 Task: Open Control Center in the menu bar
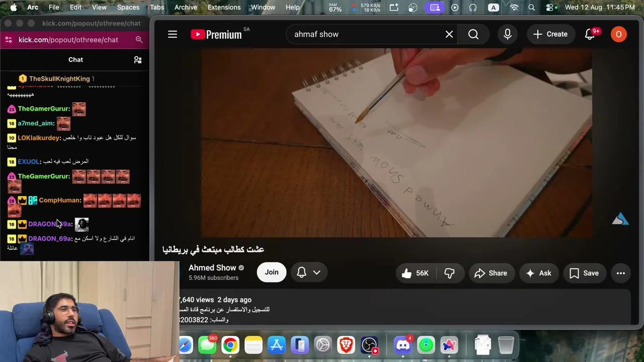[x=551, y=7]
